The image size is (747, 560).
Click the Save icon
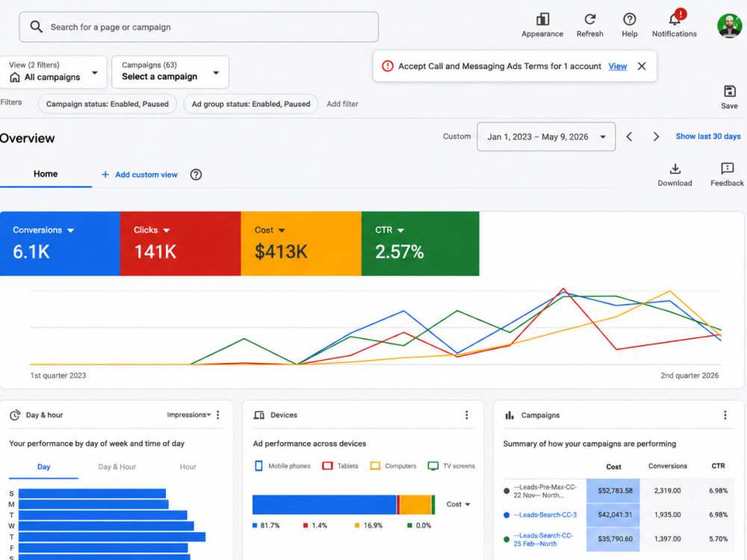coord(729,91)
